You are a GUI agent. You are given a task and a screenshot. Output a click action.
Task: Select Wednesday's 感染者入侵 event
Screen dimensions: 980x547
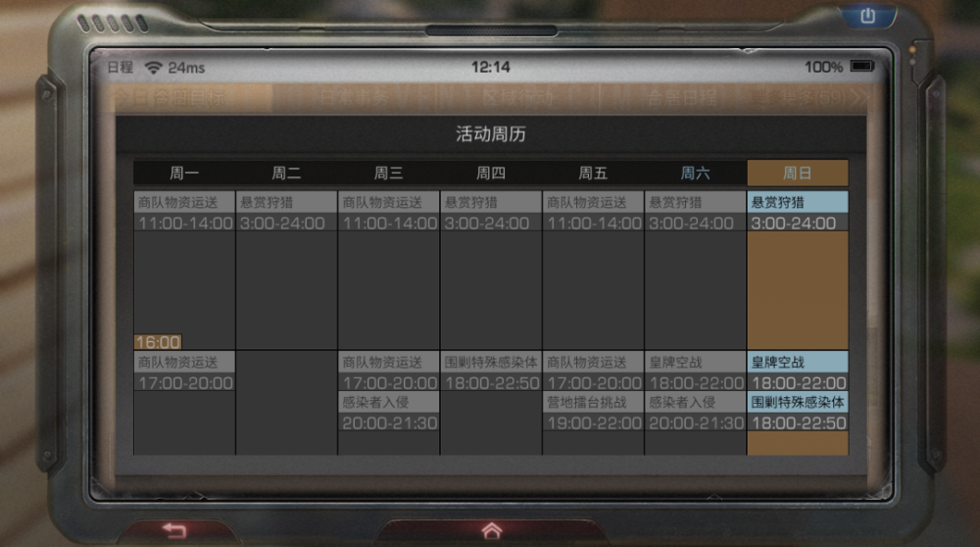point(388,412)
